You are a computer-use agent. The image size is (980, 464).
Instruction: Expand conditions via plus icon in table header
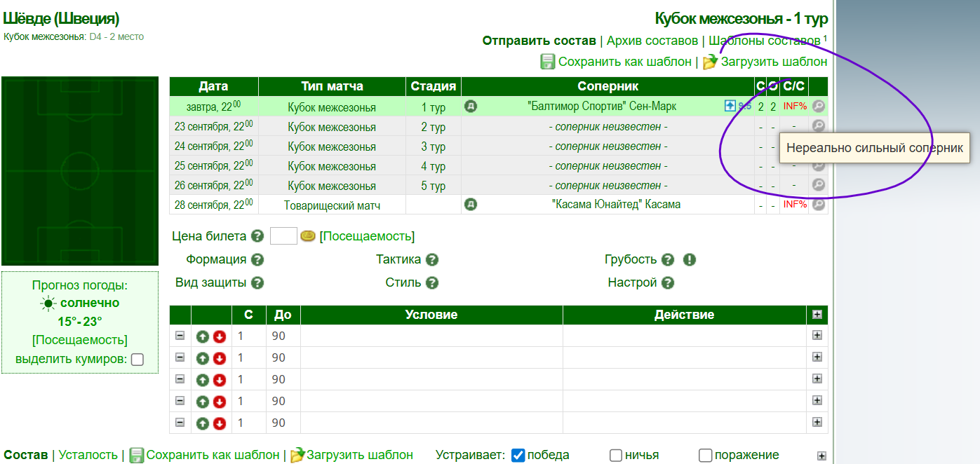tap(817, 315)
